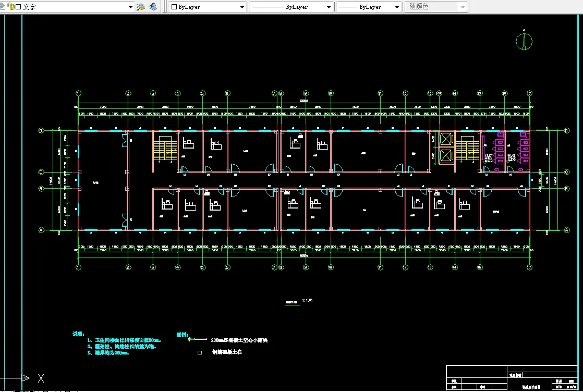Select the lower elevator shaft symbol
This screenshot has height=392, width=583.
coord(446,155)
